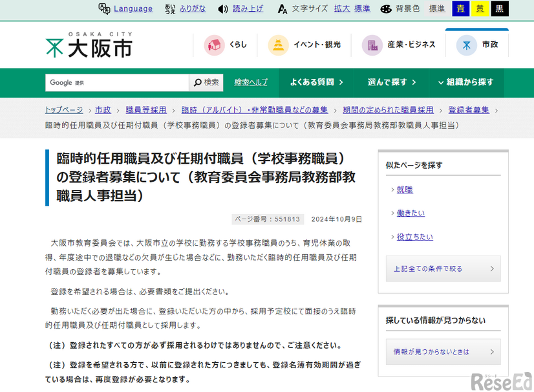The height and width of the screenshot is (392, 534).
Task: Go to 市政 breadcrumb link
Action: tap(103, 110)
